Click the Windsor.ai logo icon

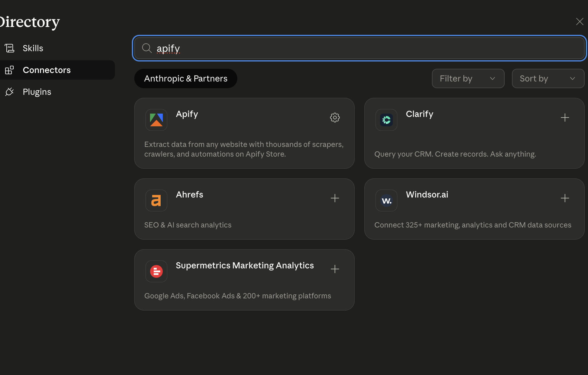pos(386,201)
